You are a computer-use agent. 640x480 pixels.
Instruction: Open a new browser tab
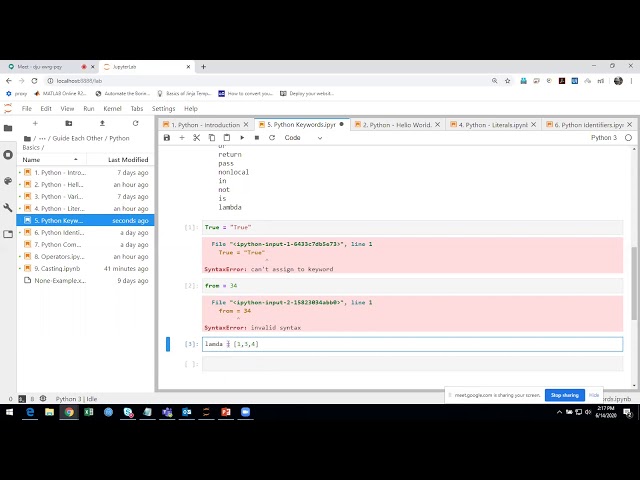(x=203, y=67)
